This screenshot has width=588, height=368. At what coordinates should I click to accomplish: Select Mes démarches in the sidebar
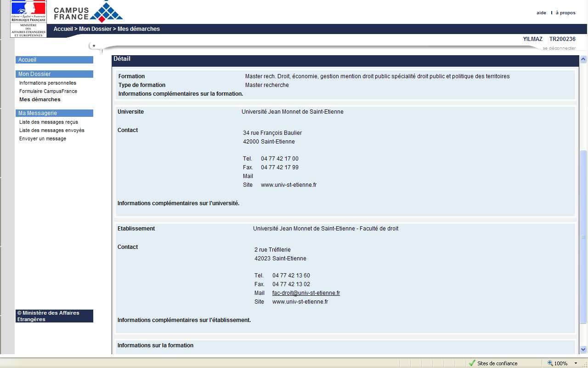tap(40, 99)
